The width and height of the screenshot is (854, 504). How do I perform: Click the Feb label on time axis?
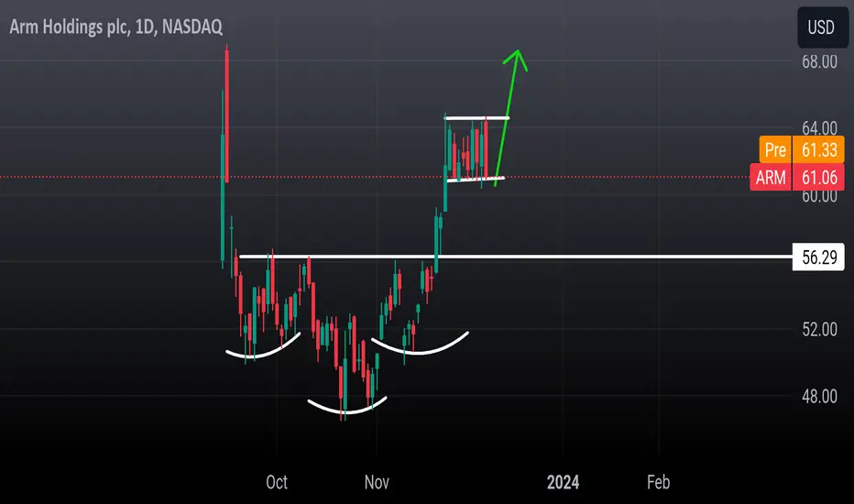pyautogui.click(x=658, y=482)
